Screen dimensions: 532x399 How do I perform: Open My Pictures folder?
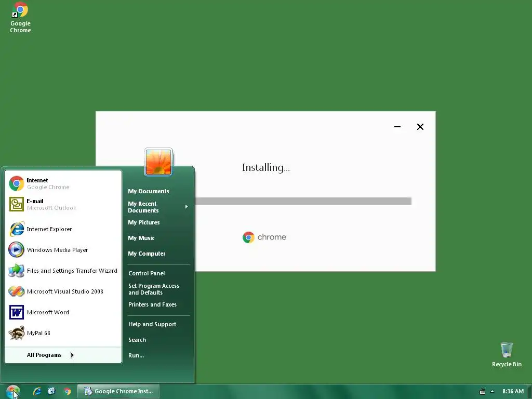pyautogui.click(x=144, y=222)
